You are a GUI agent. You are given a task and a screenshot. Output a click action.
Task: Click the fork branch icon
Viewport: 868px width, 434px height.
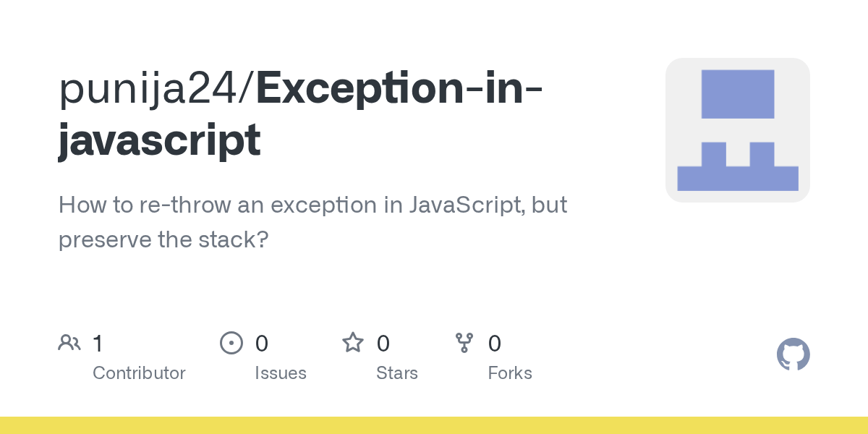point(464,342)
